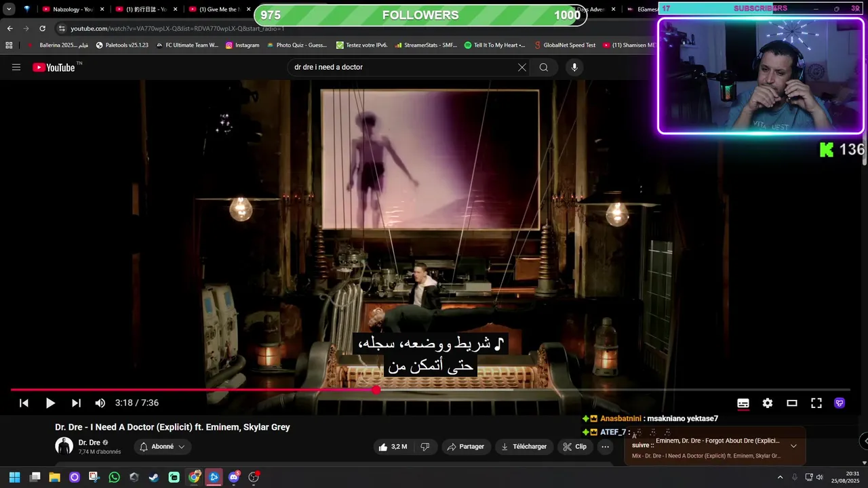Screen dimensions: 868x488
Task: Open the YouTube hamburger guide menu
Action: [x=16, y=67]
